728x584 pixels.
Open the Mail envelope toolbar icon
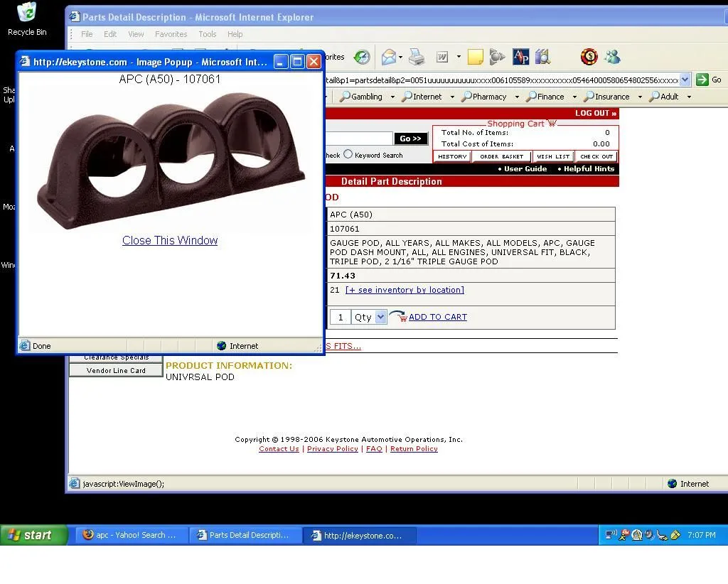[388, 57]
